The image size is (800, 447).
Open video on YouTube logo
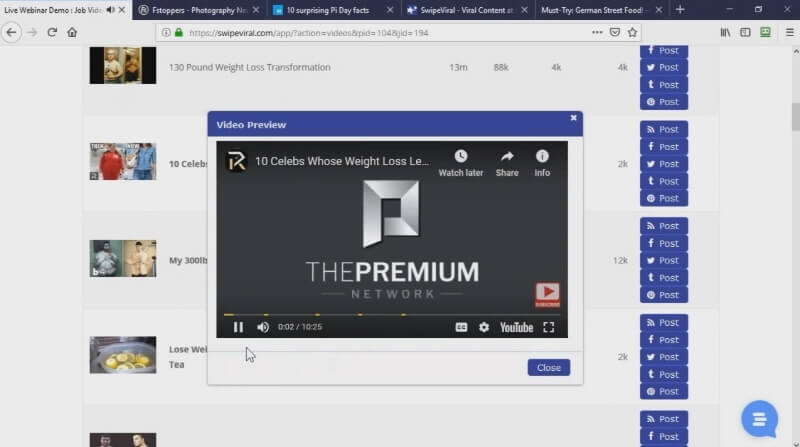coord(516,327)
